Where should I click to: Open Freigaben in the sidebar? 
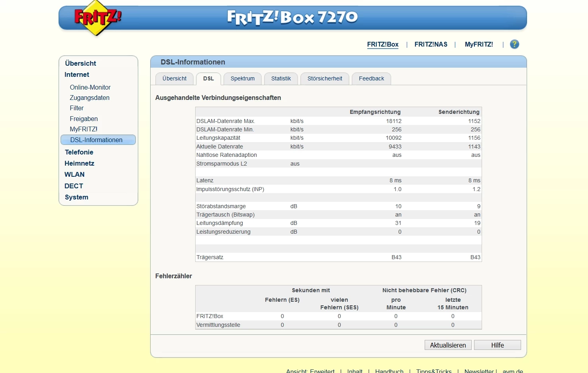pos(84,119)
